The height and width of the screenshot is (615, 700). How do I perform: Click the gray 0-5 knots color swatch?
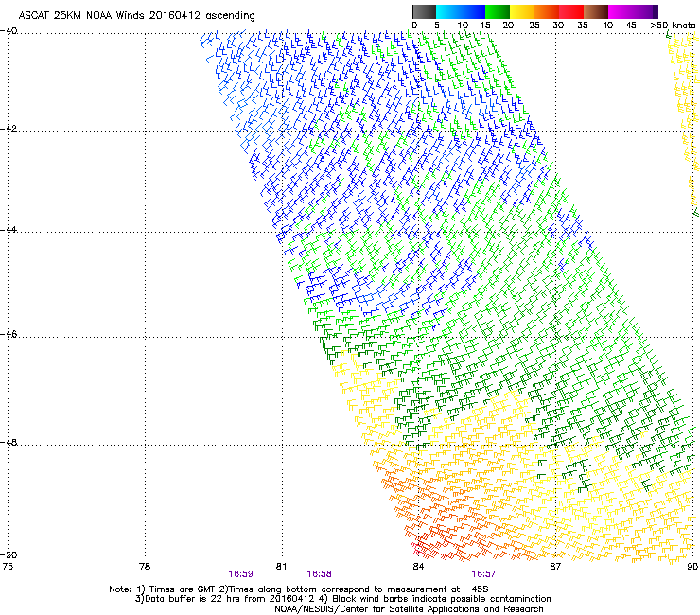[424, 11]
